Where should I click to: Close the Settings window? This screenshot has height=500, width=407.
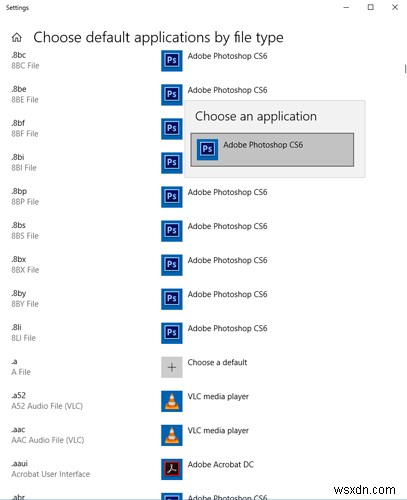[395, 7]
